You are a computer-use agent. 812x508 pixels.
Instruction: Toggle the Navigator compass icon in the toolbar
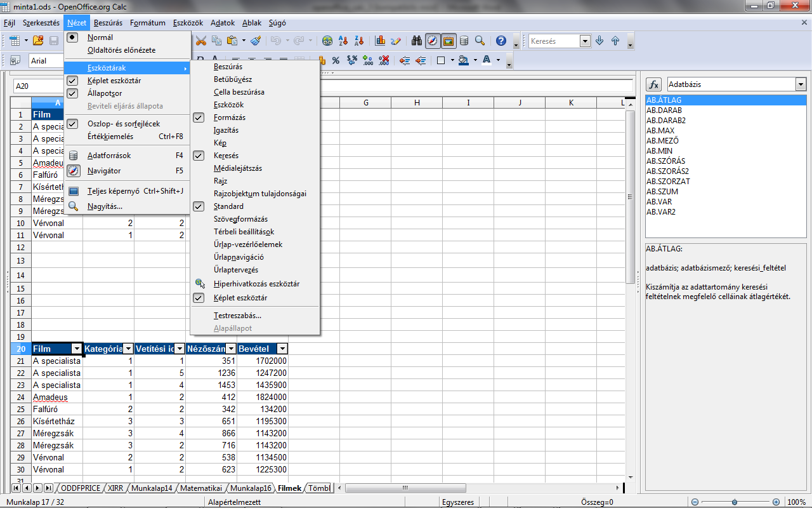coord(433,41)
